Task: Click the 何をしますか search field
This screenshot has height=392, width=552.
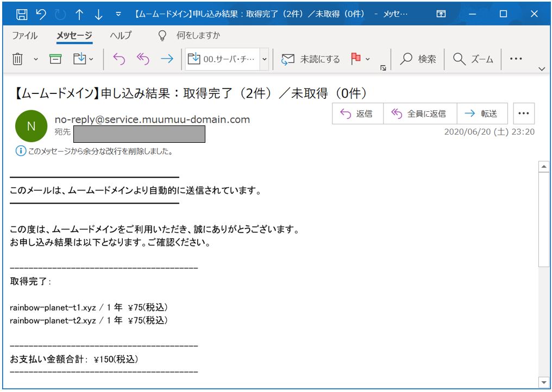Action: click(x=198, y=35)
